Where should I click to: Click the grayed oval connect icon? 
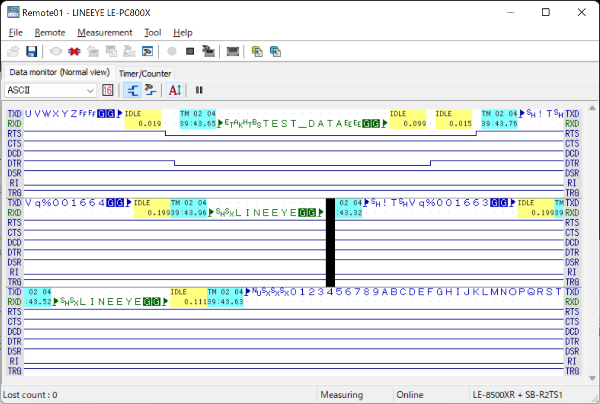pos(56,51)
